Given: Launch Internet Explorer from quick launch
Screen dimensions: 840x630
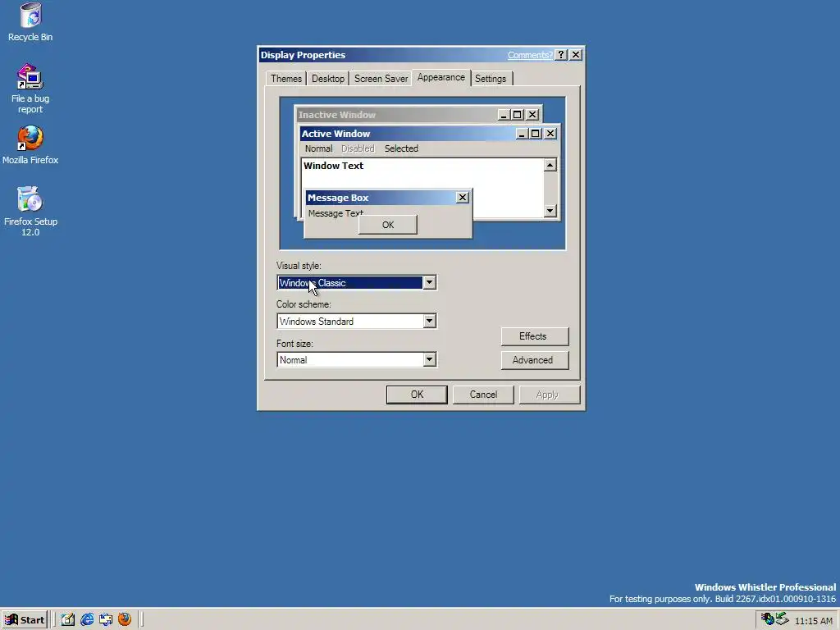Looking at the screenshot, I should point(87,620).
